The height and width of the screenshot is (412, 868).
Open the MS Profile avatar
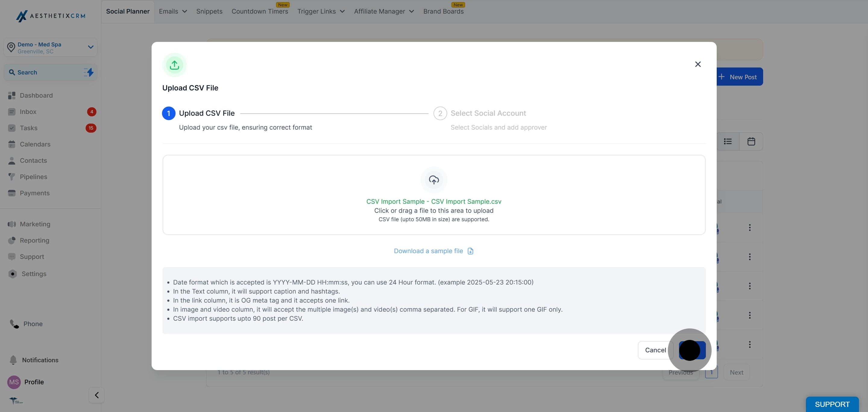(14, 382)
